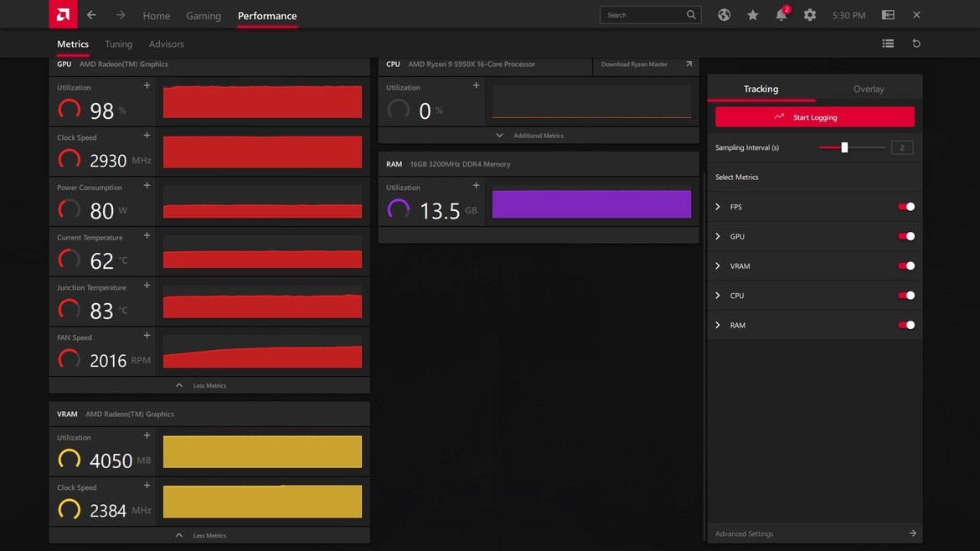Open settings gear icon
Screen dimensions: 980x551
tap(810, 15)
